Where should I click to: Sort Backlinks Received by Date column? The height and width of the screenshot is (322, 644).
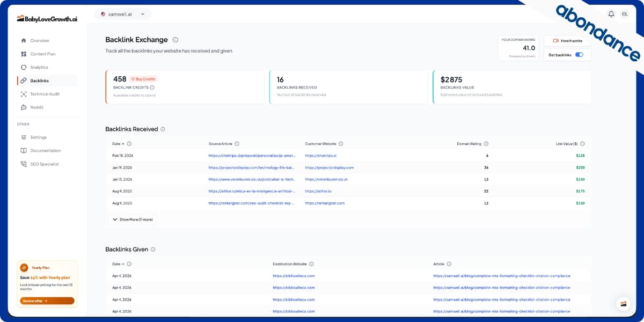click(x=118, y=144)
